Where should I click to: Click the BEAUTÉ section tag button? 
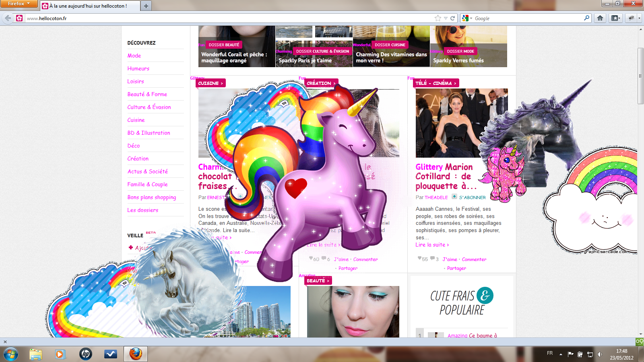pos(318,281)
